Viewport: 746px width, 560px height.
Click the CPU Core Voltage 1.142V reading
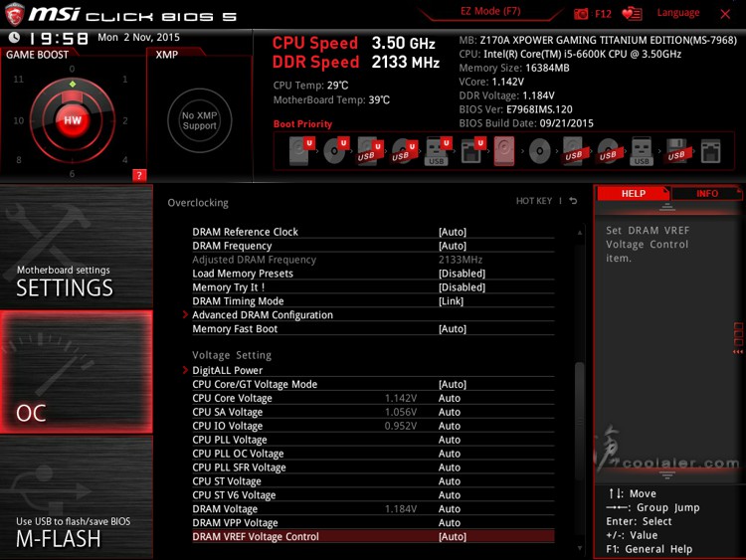click(x=401, y=398)
